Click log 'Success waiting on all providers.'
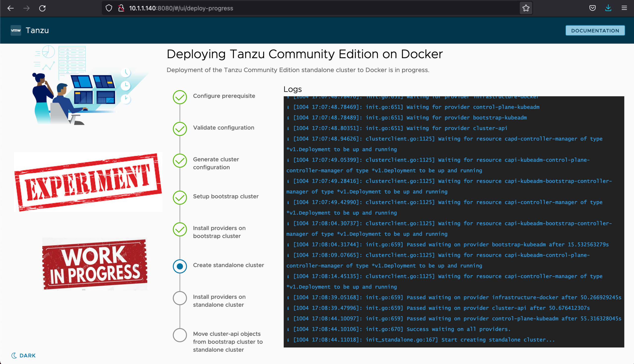 pos(398,329)
